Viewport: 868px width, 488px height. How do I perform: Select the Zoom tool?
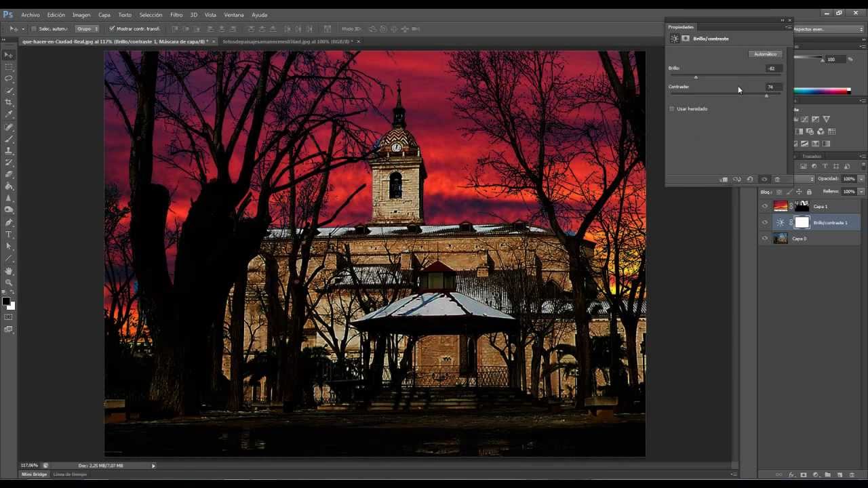coord(9,283)
